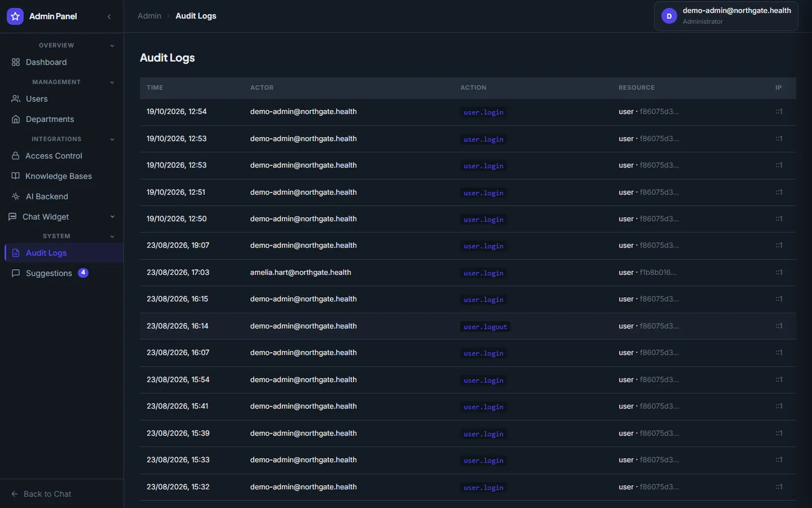Screen dimensions: 812x508
Task: Click the Back to Chat link
Action: point(41,494)
